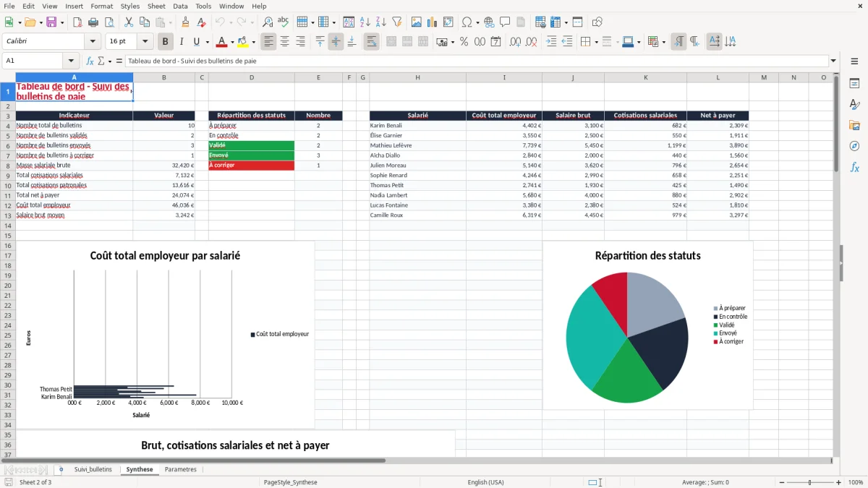
Task: Click the Format as Percent icon
Action: pyautogui.click(x=464, y=42)
